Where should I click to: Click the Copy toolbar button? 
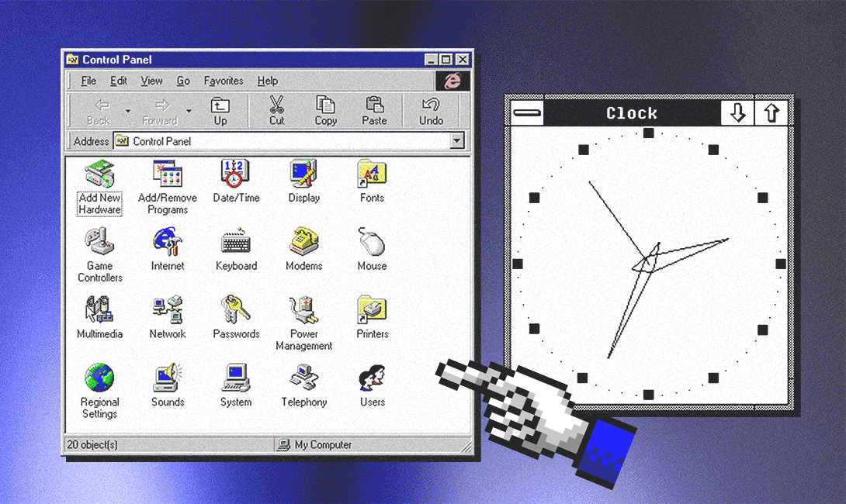pyautogui.click(x=325, y=112)
